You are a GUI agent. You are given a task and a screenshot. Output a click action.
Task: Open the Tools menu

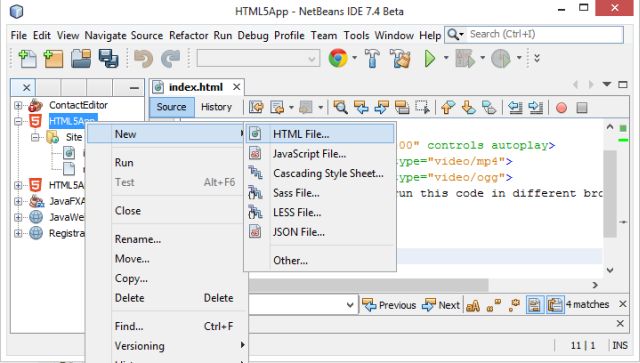(x=356, y=36)
